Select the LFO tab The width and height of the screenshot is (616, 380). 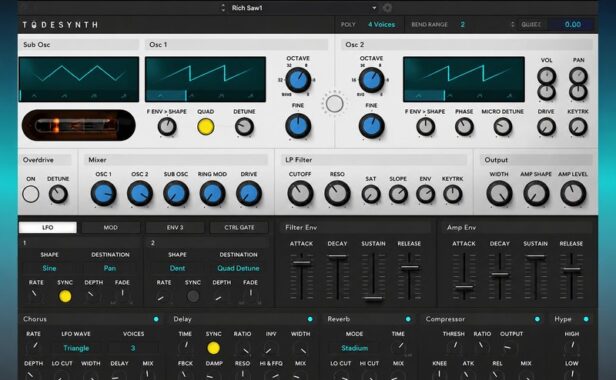(48, 227)
